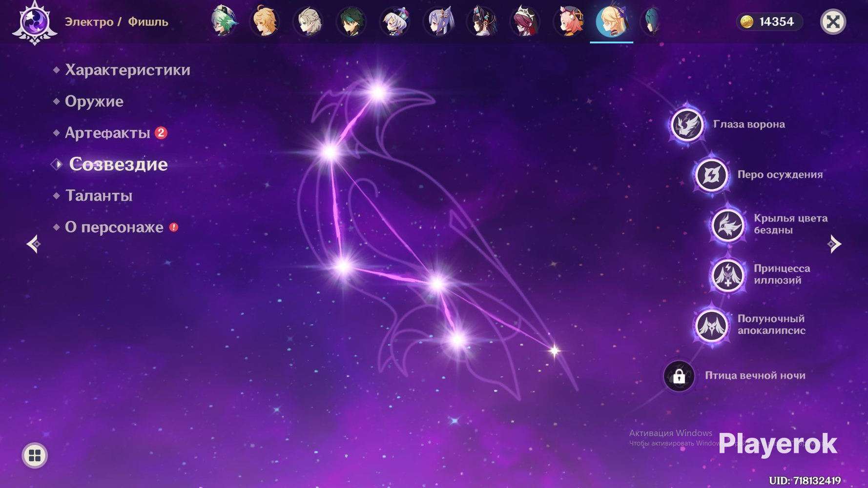View the Крылья цвета бездны constellation icon

[x=727, y=225]
